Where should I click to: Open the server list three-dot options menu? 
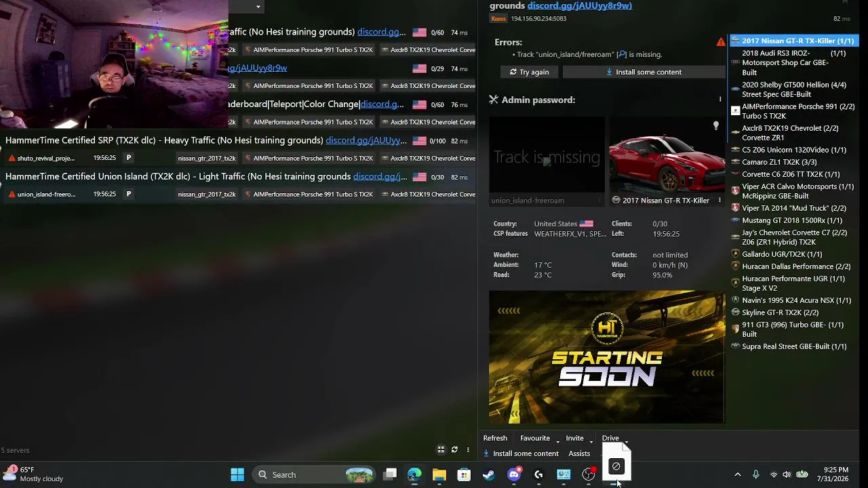[467, 449]
